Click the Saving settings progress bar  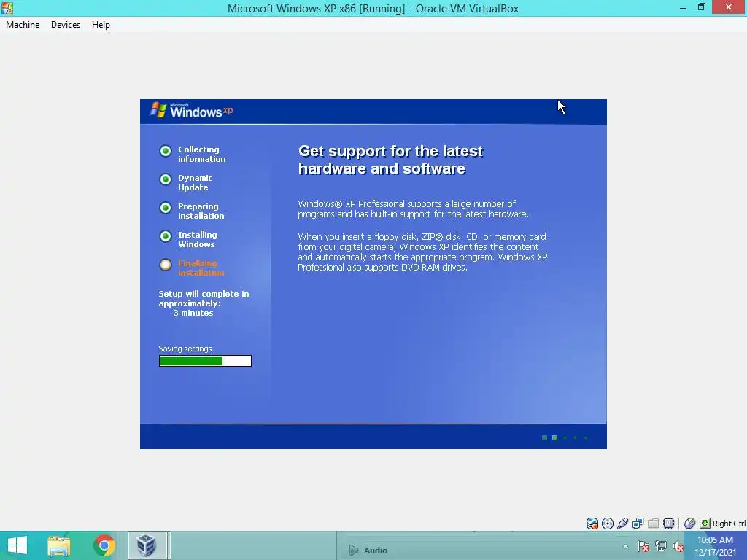coord(205,361)
